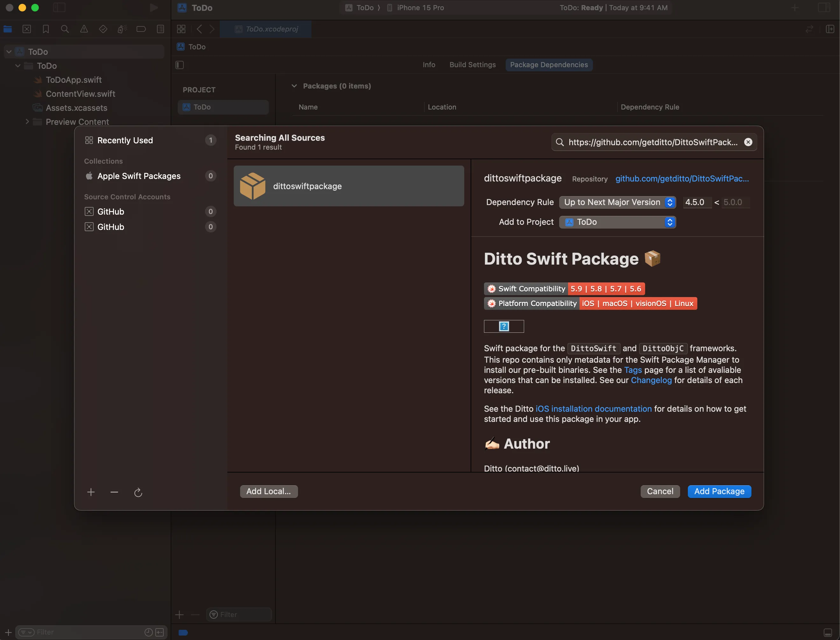Select the Package Dependencies tab
This screenshot has width=840, height=640.
(x=549, y=65)
